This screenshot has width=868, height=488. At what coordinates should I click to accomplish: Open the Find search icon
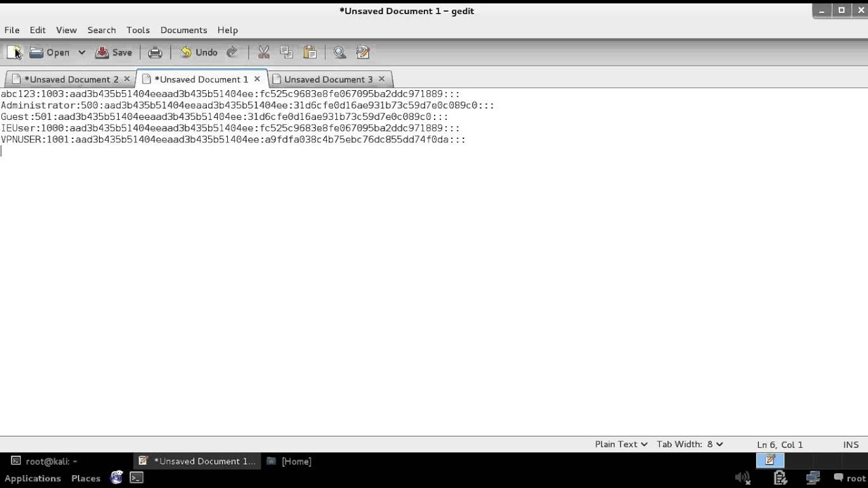click(340, 52)
